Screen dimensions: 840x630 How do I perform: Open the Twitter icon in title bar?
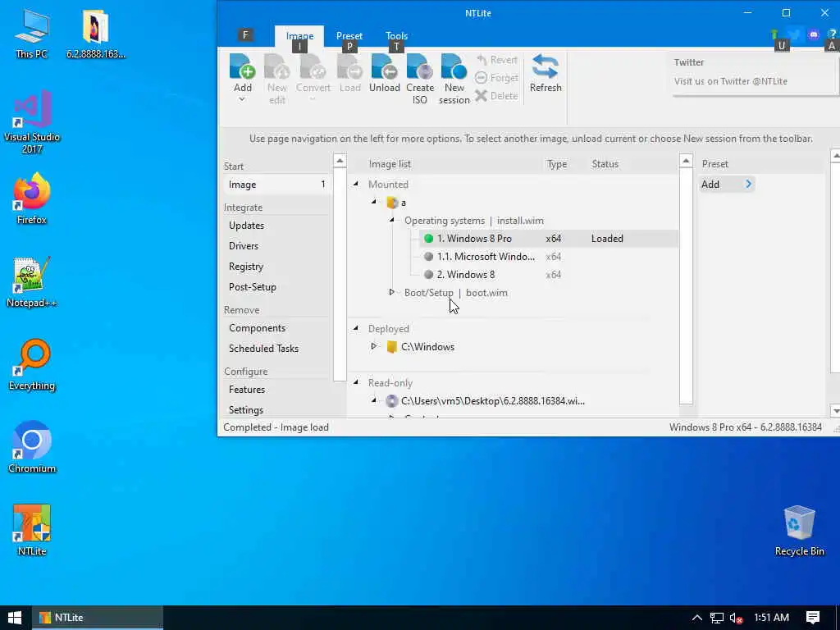[x=794, y=34]
